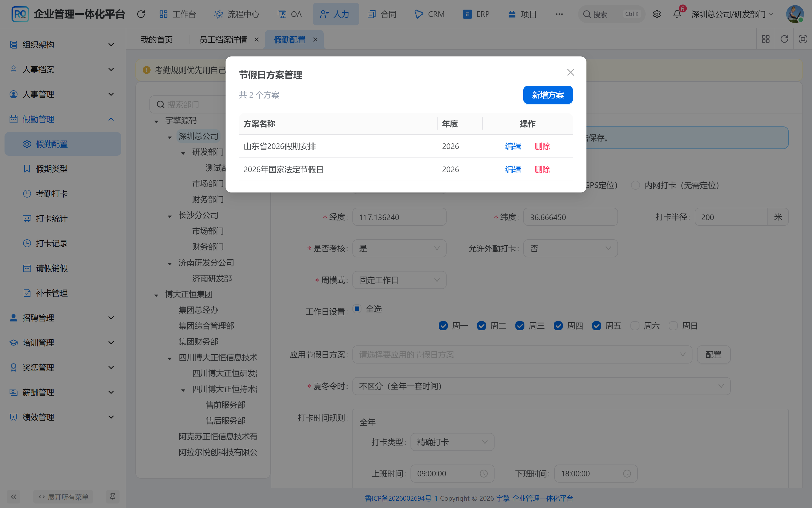This screenshot has width=812, height=508.
Task: Open the 打卡类型 dropdown
Action: 452,442
